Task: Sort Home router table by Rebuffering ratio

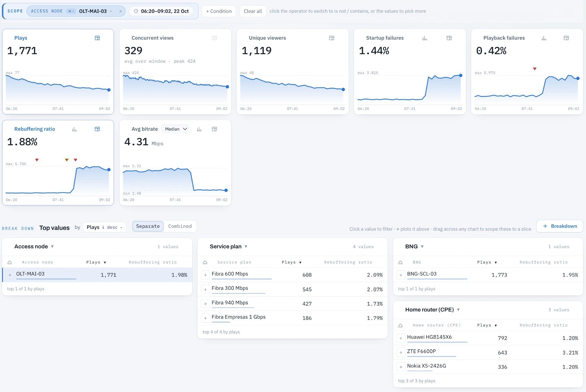Action: (544, 325)
